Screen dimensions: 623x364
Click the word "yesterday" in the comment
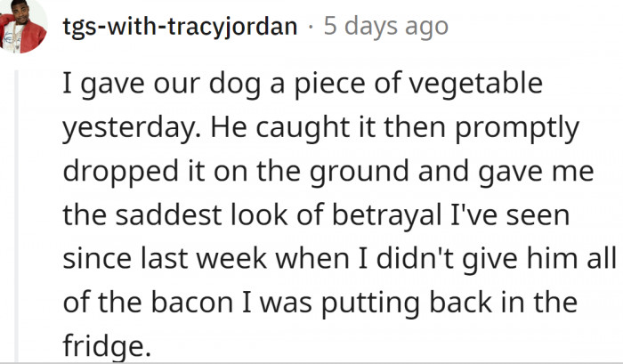pos(132,129)
